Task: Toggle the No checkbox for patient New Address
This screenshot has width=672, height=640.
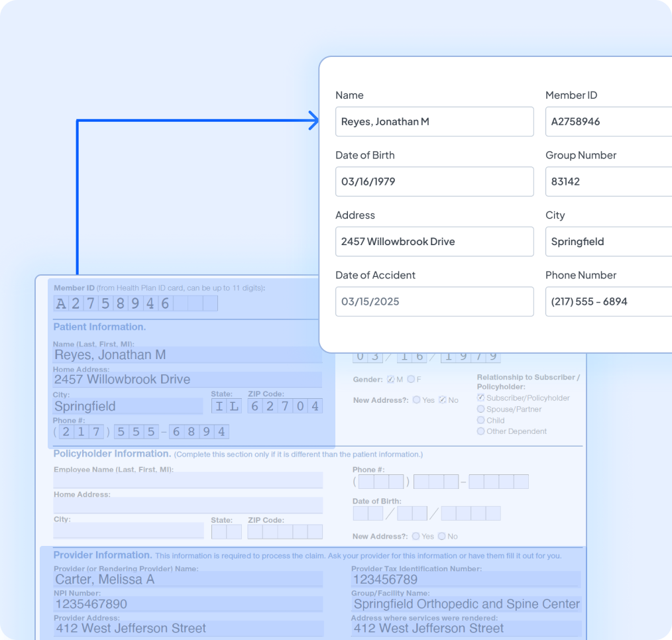Action: tap(442, 400)
